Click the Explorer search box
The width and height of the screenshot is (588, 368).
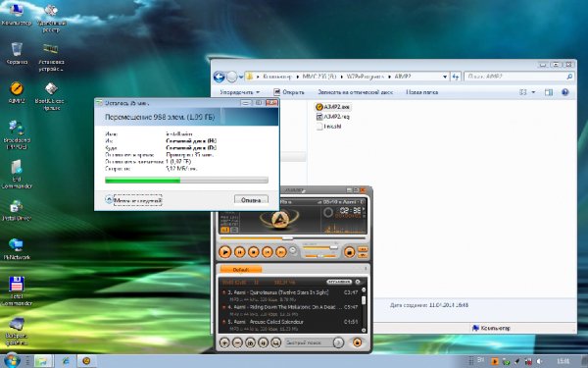[519, 77]
